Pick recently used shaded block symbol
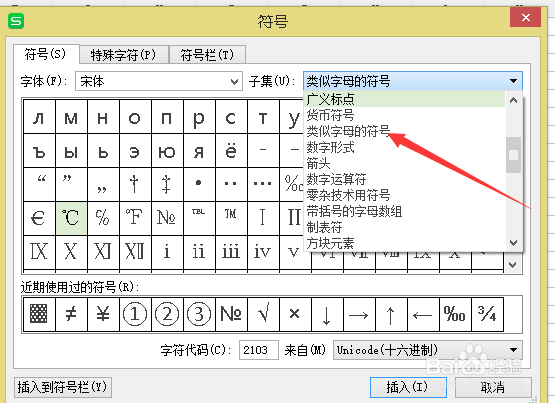 39,314
